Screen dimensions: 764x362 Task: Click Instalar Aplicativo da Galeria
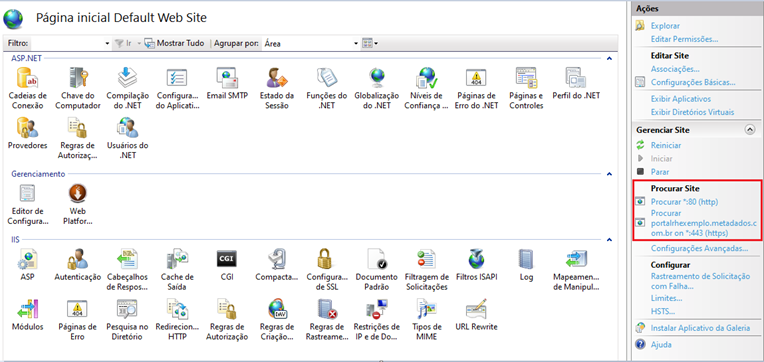700,328
